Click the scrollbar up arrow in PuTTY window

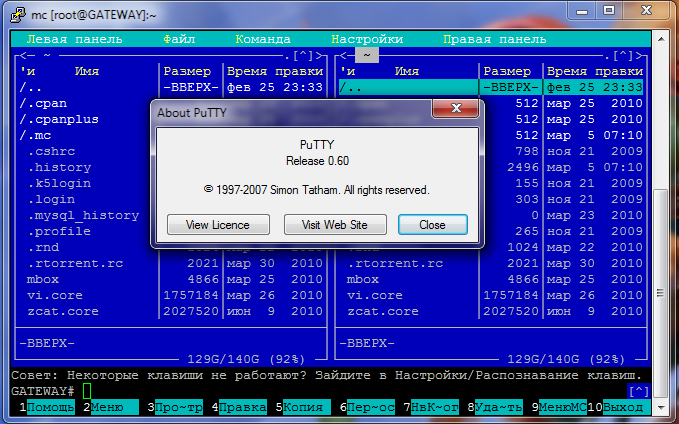661,39
